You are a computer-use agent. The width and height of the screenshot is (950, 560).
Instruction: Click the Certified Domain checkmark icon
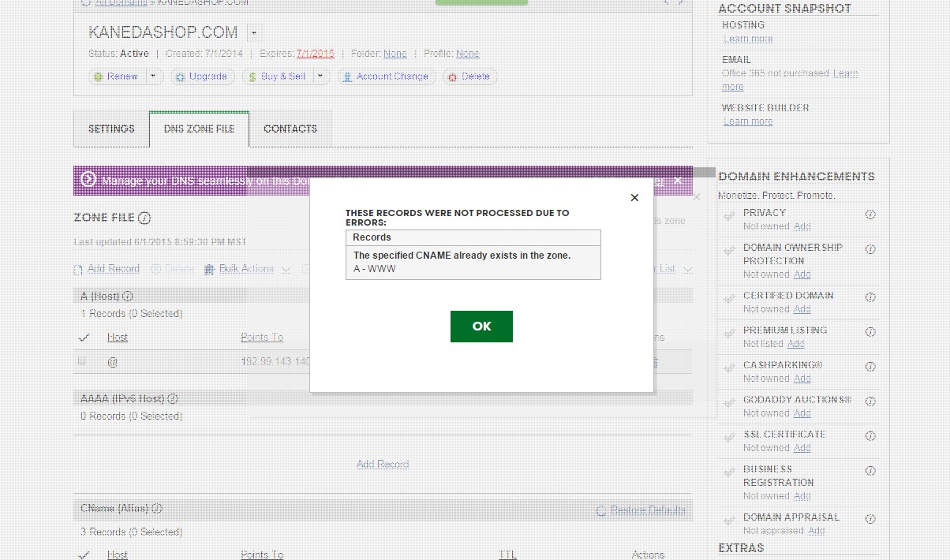pos(729,299)
